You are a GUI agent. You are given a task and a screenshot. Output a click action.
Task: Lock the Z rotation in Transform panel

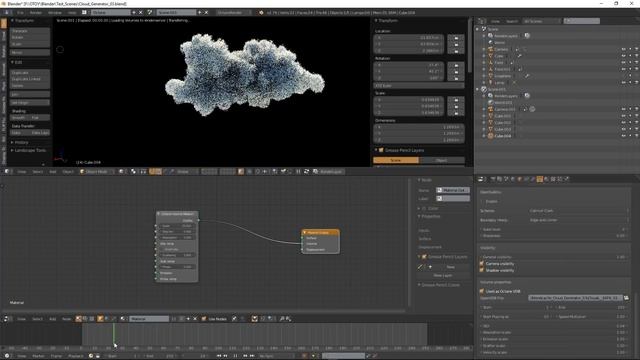coord(456,78)
